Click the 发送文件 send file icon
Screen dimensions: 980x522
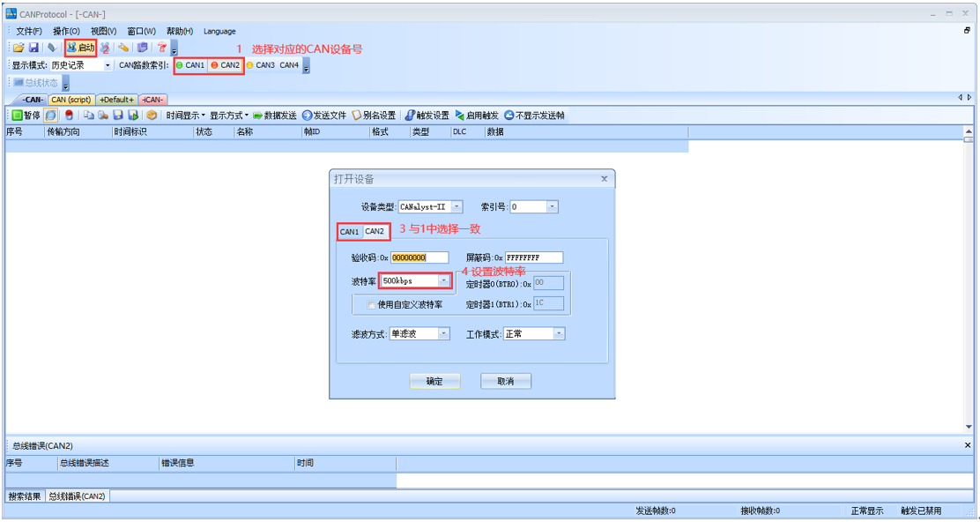point(324,116)
